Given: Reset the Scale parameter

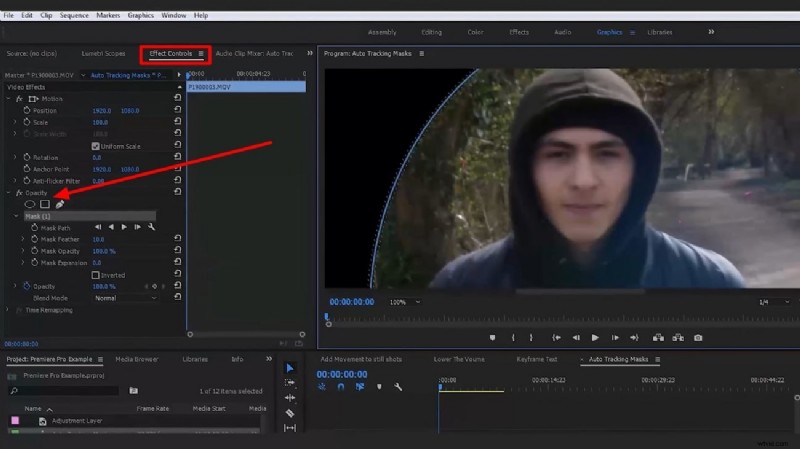Looking at the screenshot, I should pos(178,121).
